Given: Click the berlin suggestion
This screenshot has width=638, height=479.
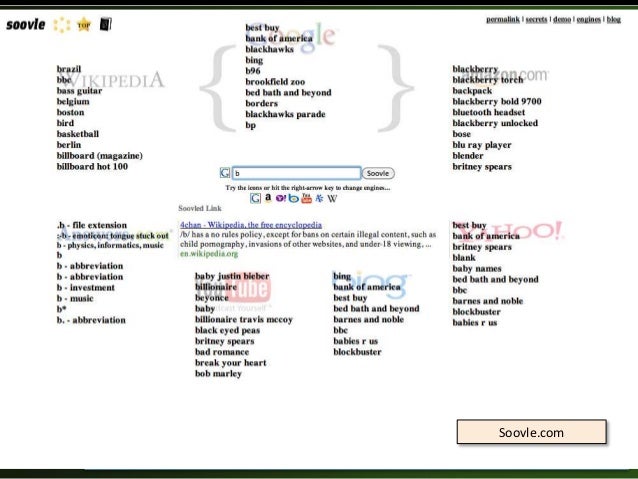Looking at the screenshot, I should coord(69,144).
